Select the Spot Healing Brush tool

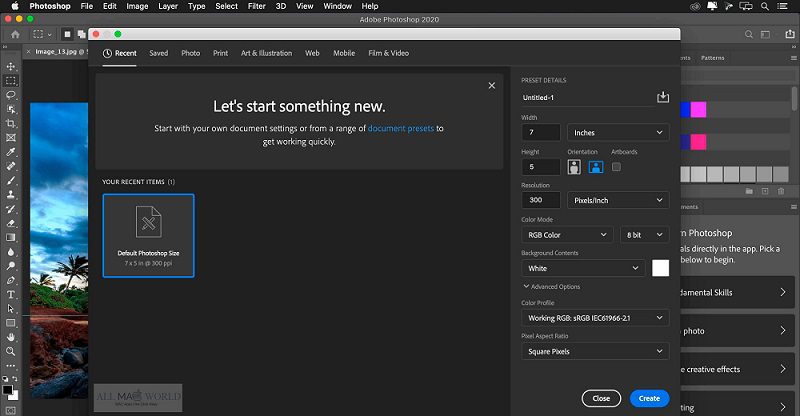click(11, 166)
